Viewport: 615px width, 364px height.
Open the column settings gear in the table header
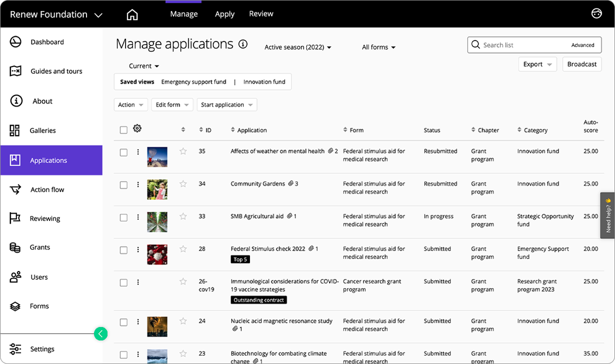click(138, 128)
